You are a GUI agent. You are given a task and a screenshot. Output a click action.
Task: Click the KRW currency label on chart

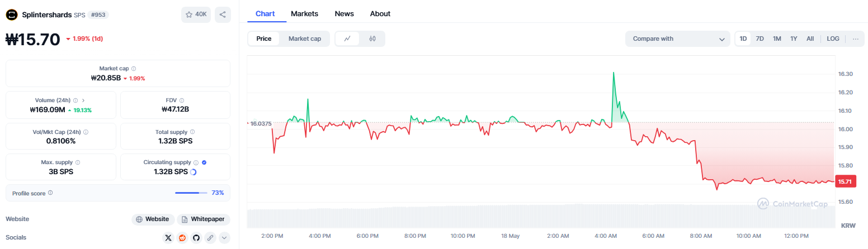848,226
